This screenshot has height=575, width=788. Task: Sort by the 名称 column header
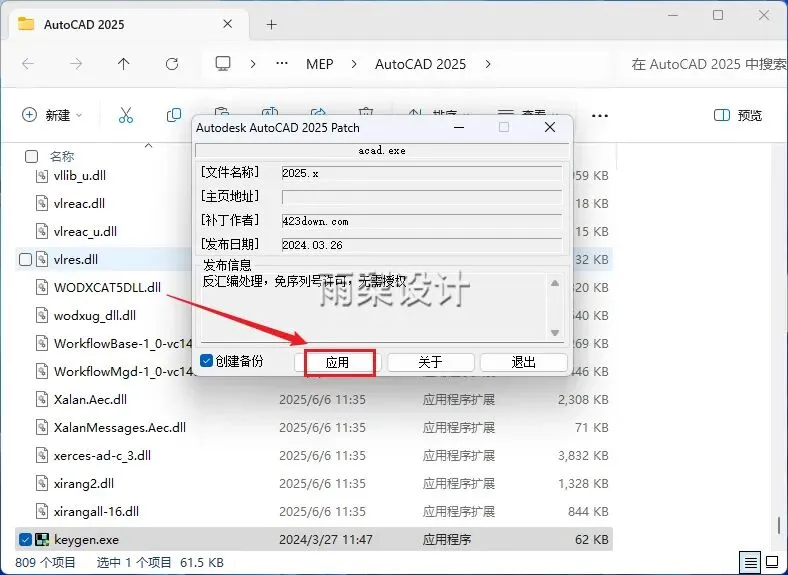click(62, 157)
